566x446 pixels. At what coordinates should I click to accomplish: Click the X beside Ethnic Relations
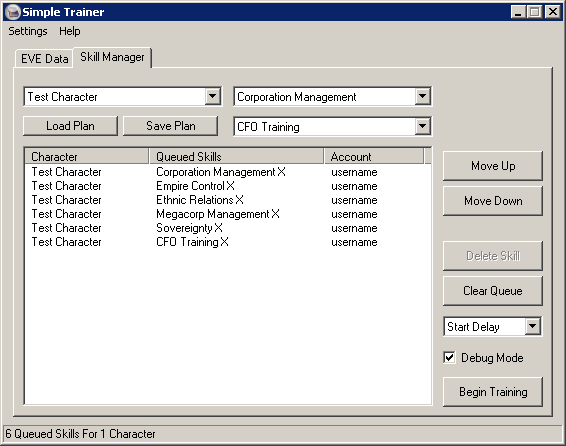coord(239,200)
